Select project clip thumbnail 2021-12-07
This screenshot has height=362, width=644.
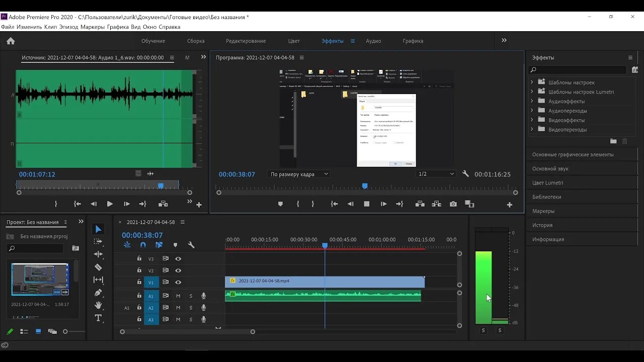tap(40, 280)
